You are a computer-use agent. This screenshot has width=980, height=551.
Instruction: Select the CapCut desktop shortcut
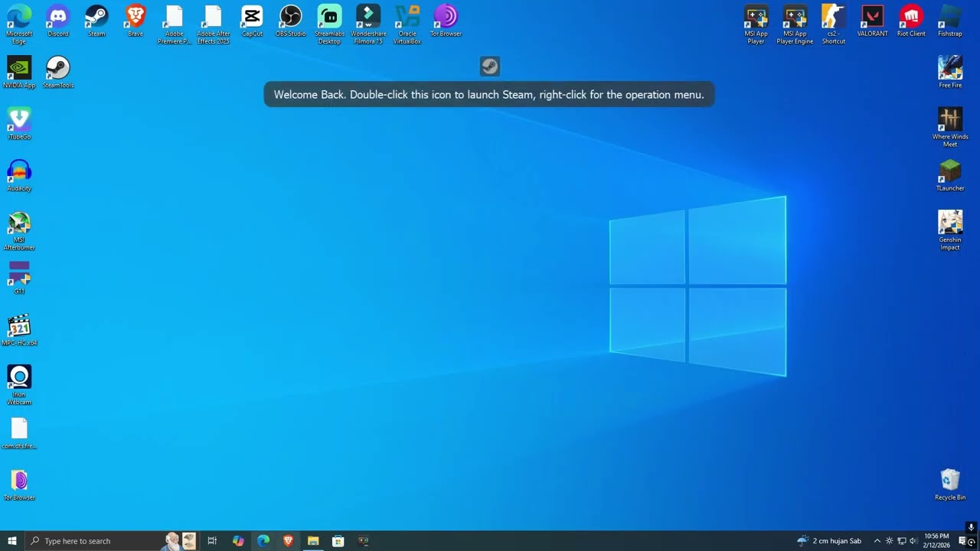point(252,21)
